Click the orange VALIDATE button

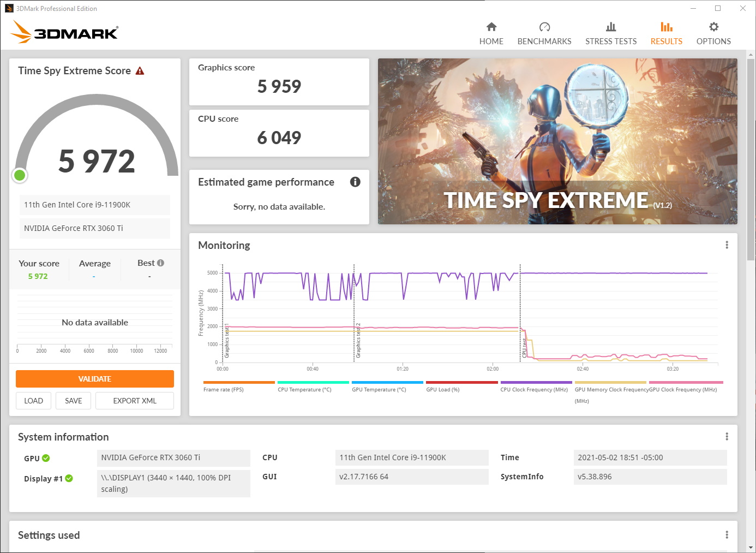(95, 379)
